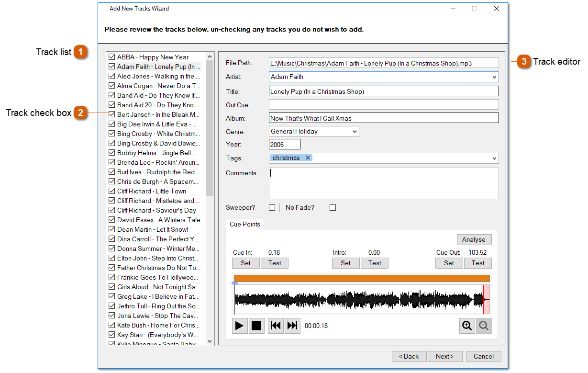Select Dean Martin - Let It Snow! track
Viewport: 588px width, 373px height.
pos(153,229)
